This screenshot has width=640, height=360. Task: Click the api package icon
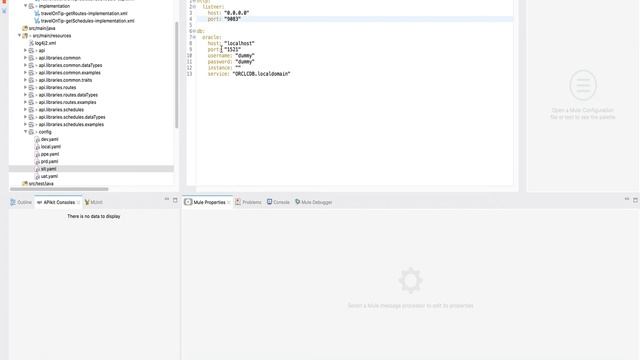pyautogui.click(x=31, y=51)
